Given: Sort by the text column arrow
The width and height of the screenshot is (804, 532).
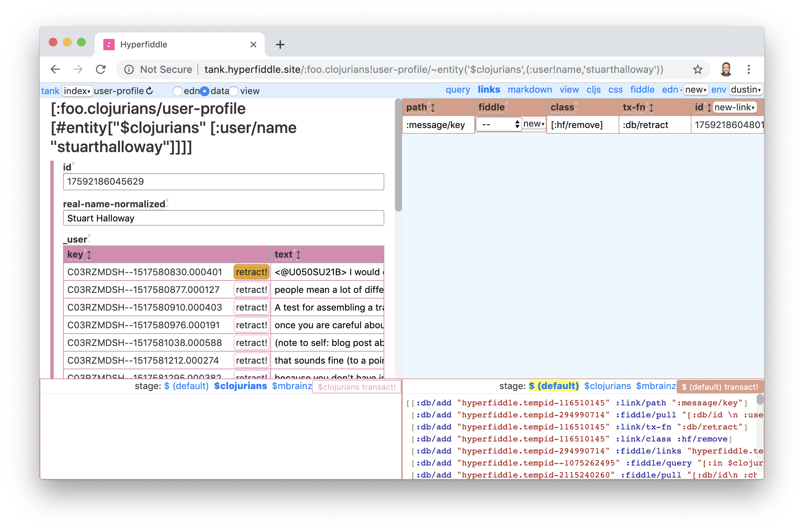Looking at the screenshot, I should click(298, 255).
